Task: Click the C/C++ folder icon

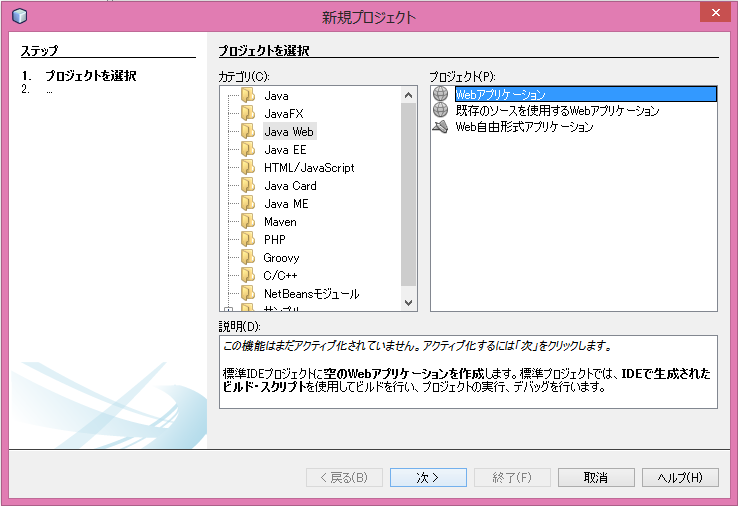Action: pyautogui.click(x=248, y=275)
